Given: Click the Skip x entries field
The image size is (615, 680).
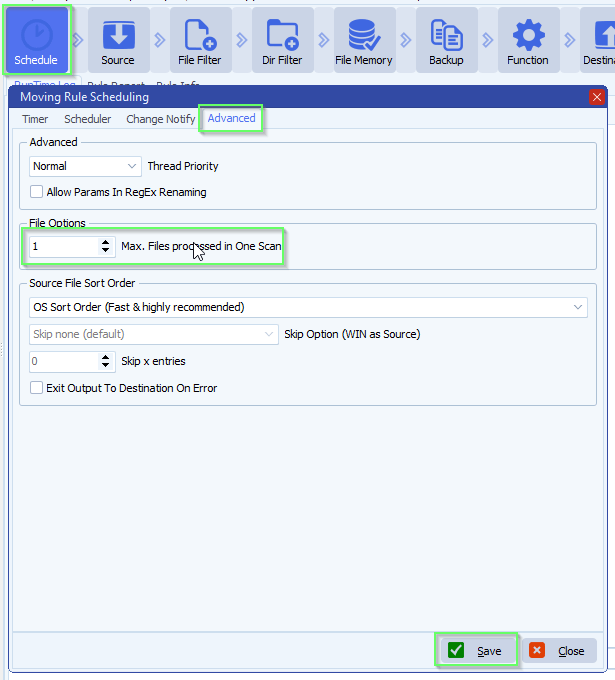Looking at the screenshot, I should (64, 362).
